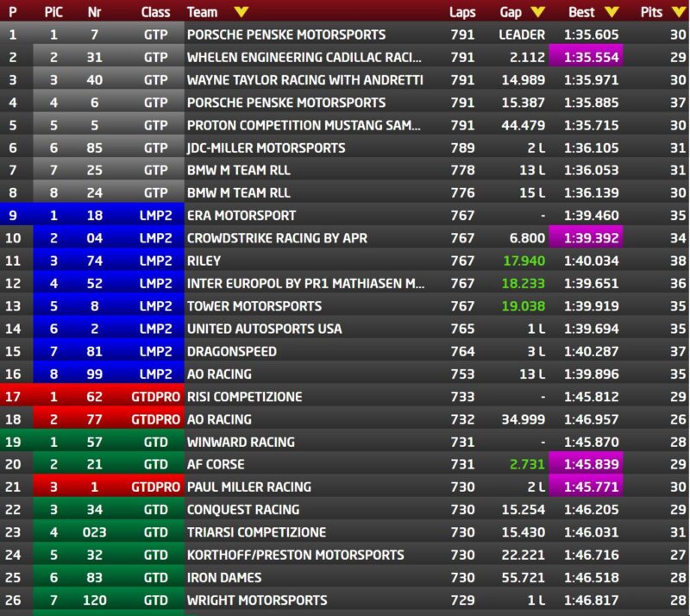Open the Gap column filter arrow

[x=537, y=12]
